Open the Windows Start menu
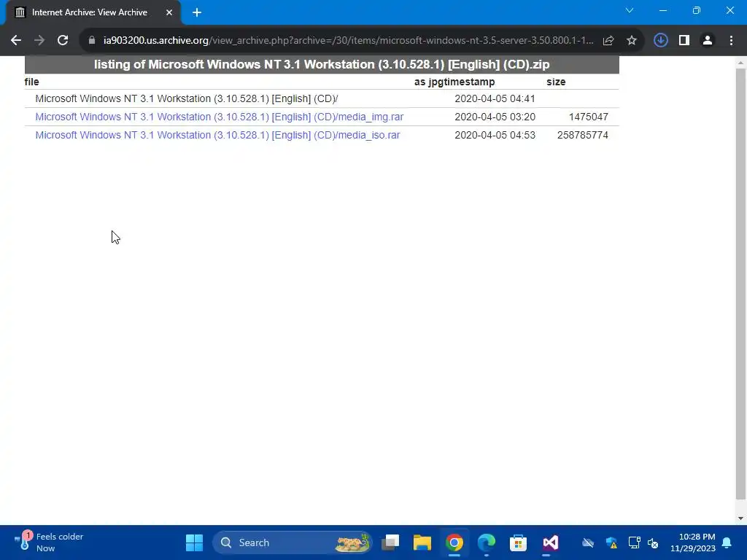This screenshot has width=747, height=560. [x=194, y=542]
